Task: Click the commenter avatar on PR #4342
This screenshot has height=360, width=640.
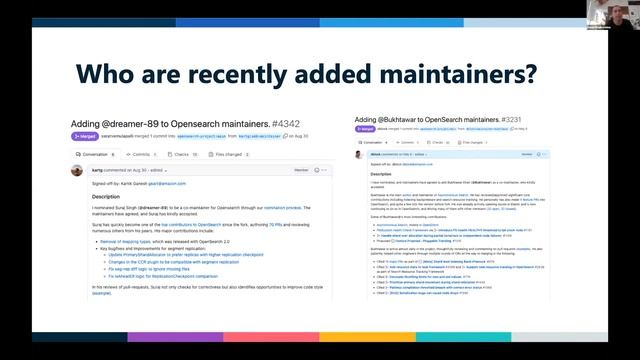Action: point(77,170)
